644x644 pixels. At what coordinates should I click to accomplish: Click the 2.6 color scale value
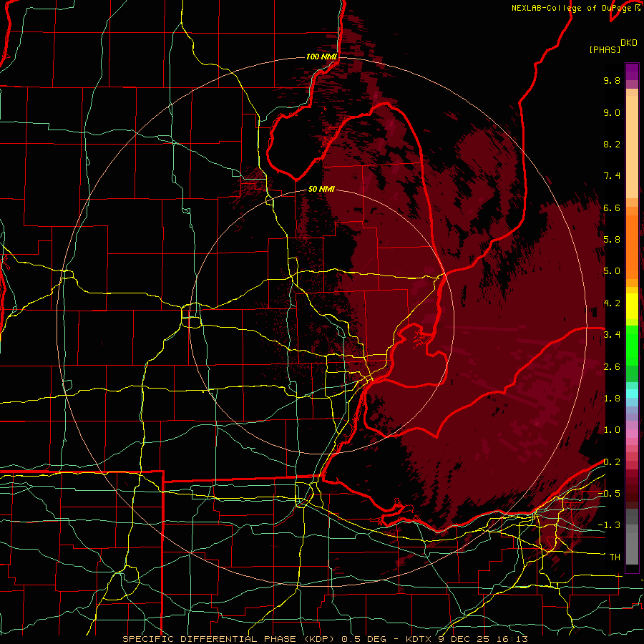pyautogui.click(x=612, y=367)
